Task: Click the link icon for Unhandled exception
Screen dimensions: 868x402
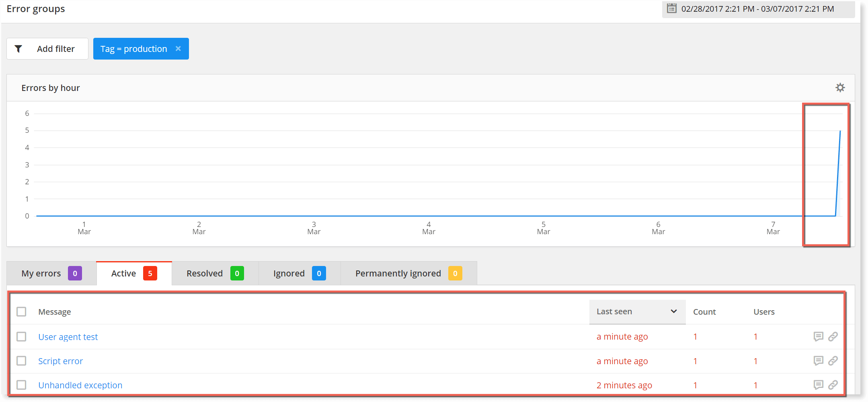Action: coord(833,385)
